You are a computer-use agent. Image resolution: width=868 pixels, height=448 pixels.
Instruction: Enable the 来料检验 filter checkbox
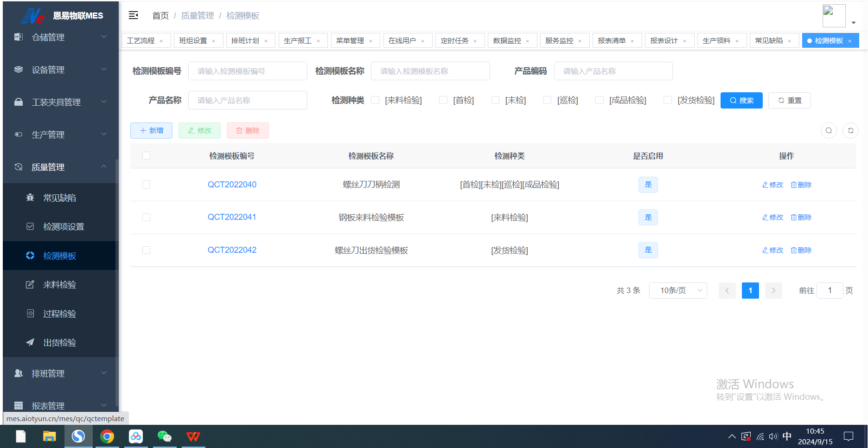375,100
